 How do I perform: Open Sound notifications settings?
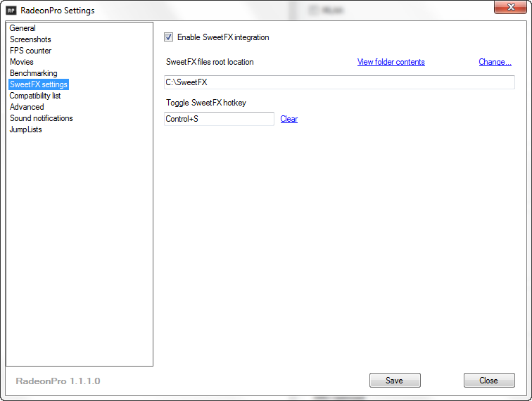click(x=42, y=118)
